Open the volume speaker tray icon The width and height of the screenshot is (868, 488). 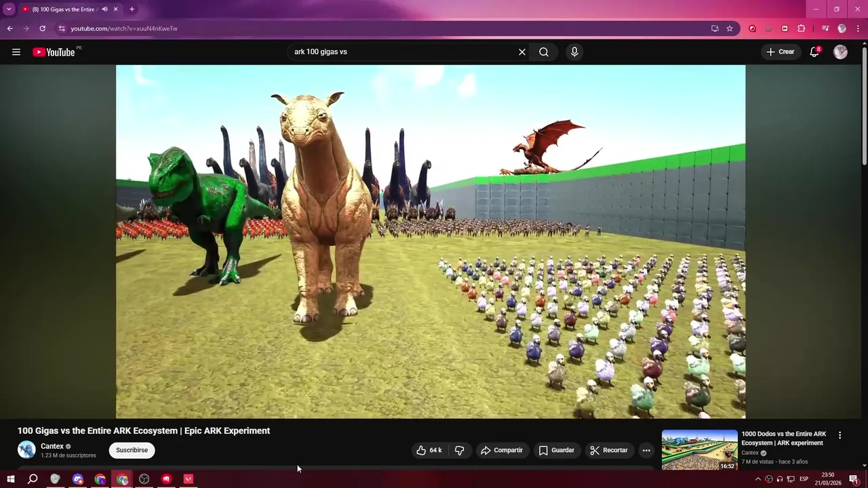(x=780, y=479)
